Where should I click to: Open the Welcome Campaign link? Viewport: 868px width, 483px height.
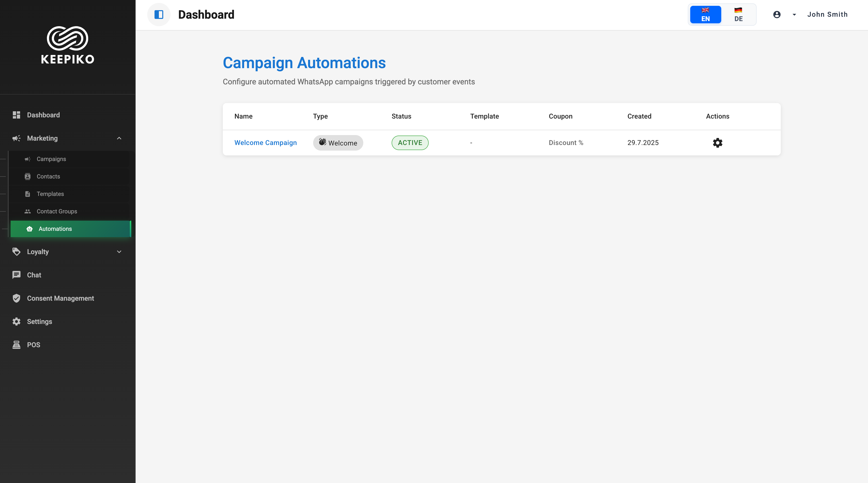[265, 143]
